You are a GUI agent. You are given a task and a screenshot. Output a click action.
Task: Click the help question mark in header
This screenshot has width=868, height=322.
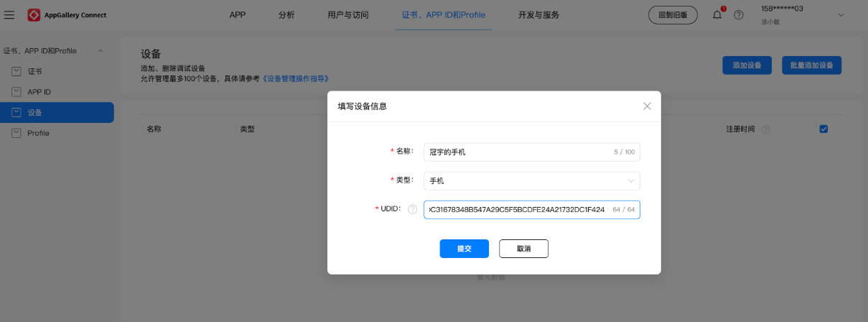pyautogui.click(x=738, y=15)
